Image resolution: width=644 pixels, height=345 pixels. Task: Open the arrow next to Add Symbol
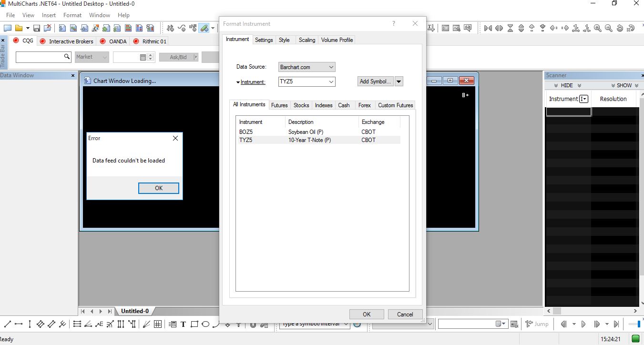[x=399, y=81]
